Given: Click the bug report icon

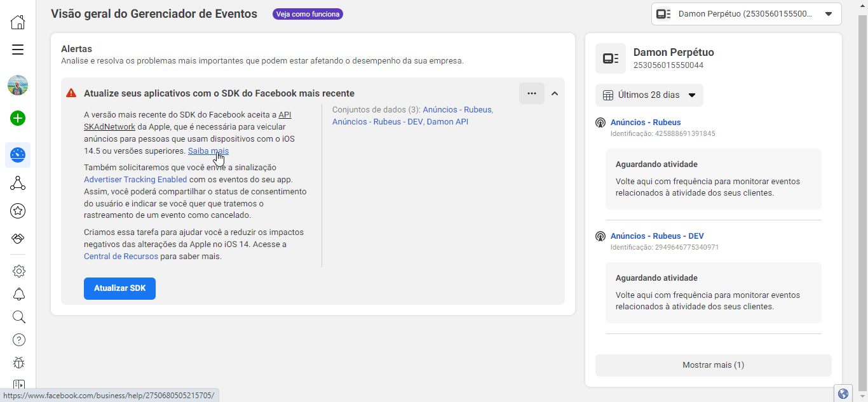Looking at the screenshot, I should (18, 363).
